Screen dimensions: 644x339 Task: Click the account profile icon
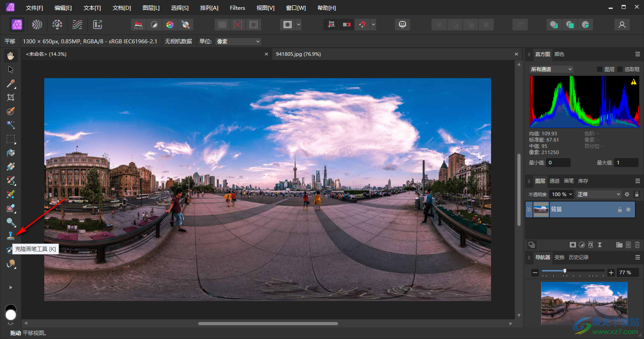622,25
